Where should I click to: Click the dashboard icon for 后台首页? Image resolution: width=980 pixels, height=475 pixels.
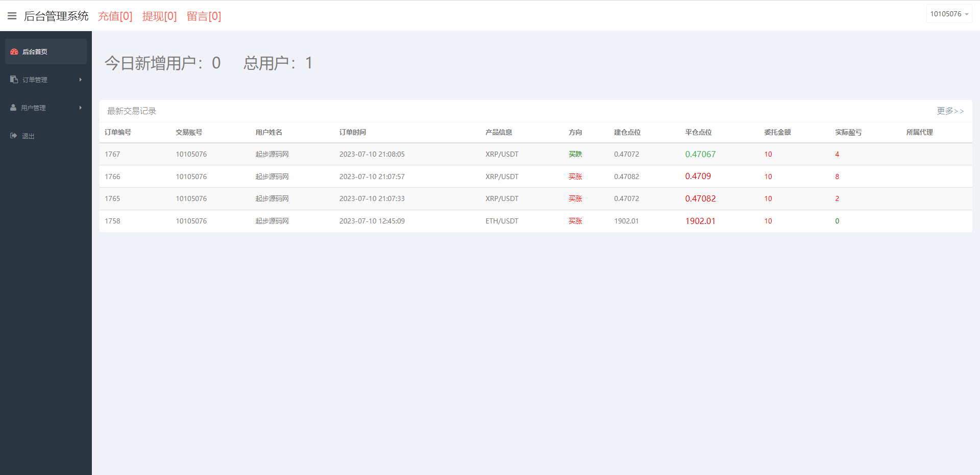coord(14,52)
